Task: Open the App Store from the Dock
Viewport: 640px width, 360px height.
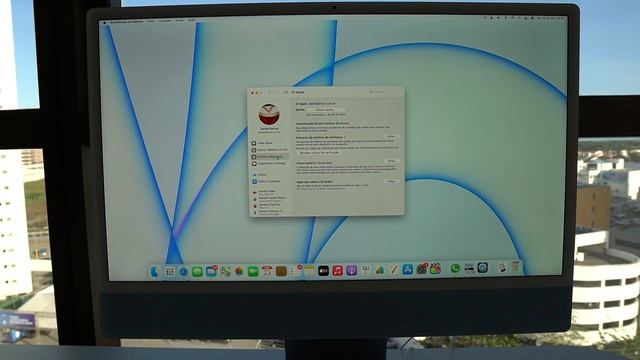Action: [407, 269]
